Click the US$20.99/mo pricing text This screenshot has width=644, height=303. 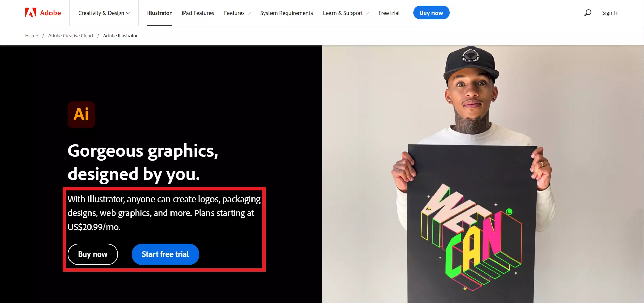94,227
